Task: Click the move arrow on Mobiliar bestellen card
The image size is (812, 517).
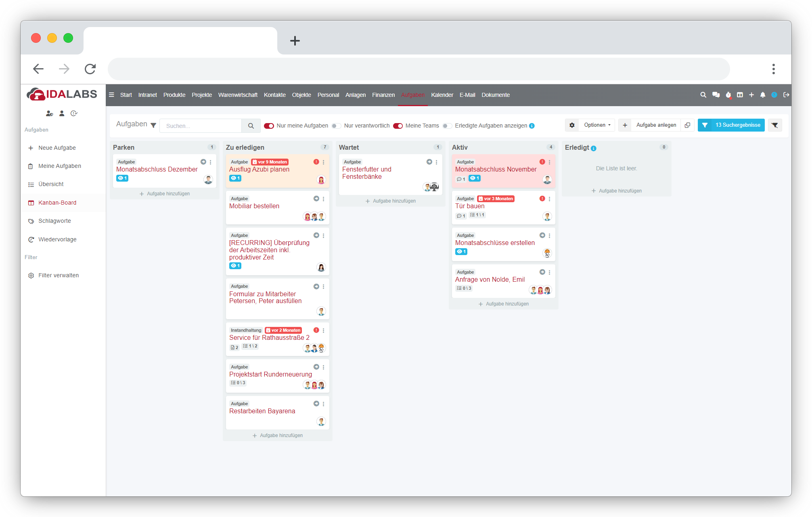Action: 316,199
